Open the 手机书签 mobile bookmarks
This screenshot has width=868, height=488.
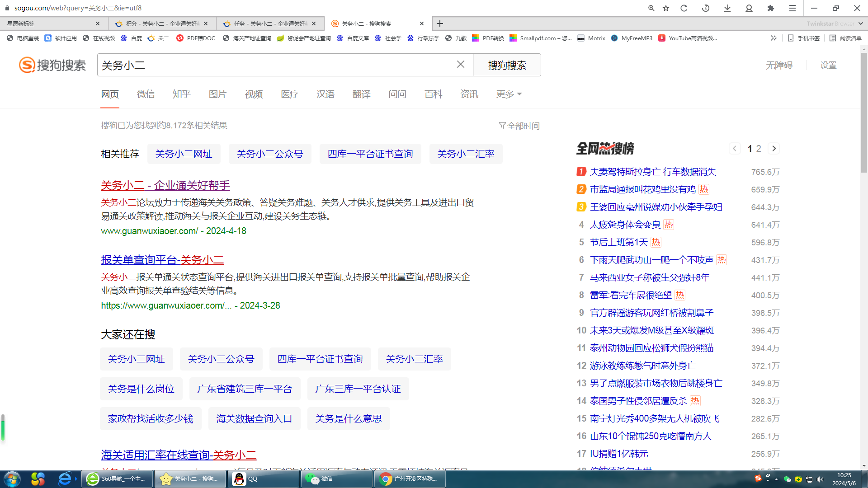(x=803, y=38)
